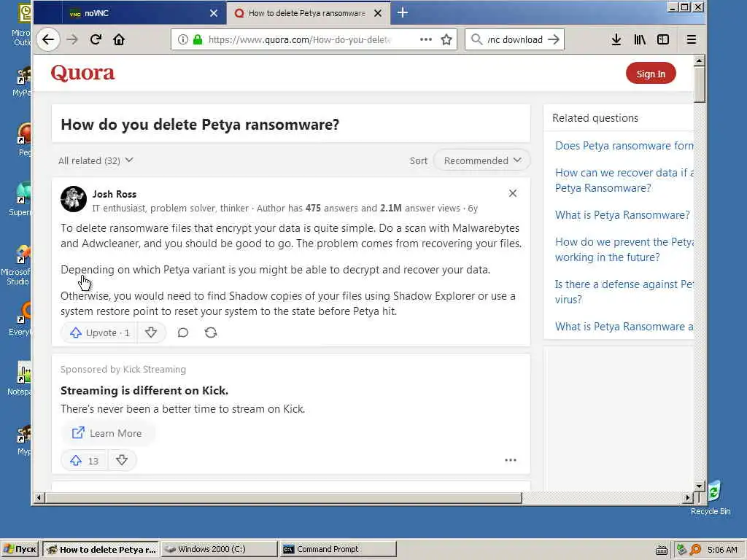This screenshot has height=560, width=747.
Task: Show site information icon in address bar
Action: (x=183, y=39)
